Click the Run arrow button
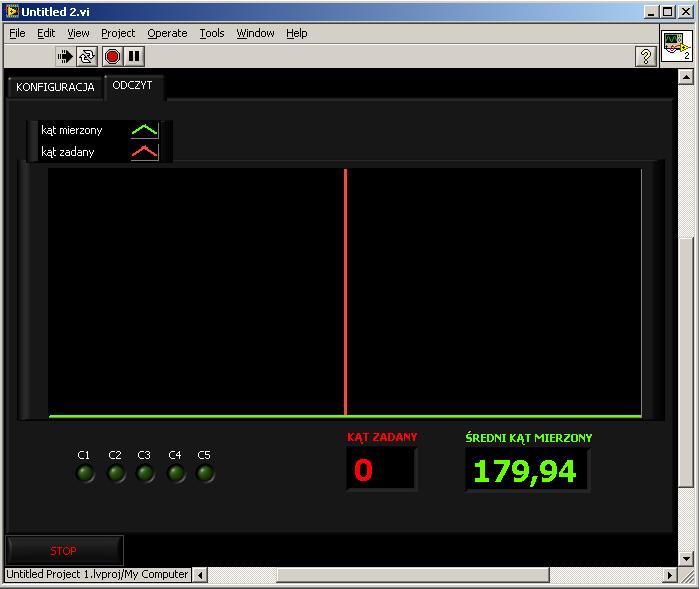The height and width of the screenshot is (589, 700). click(65, 57)
